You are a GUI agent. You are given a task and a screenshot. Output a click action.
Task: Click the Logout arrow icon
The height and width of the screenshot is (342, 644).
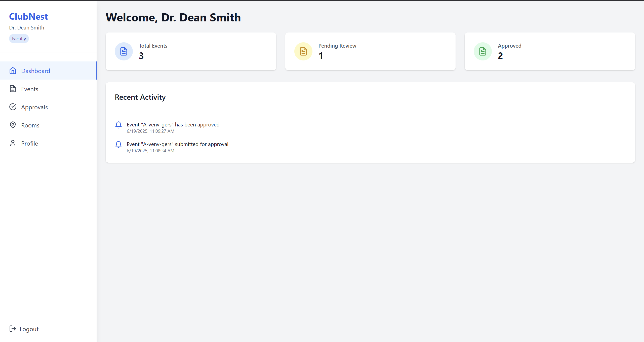pyautogui.click(x=13, y=329)
